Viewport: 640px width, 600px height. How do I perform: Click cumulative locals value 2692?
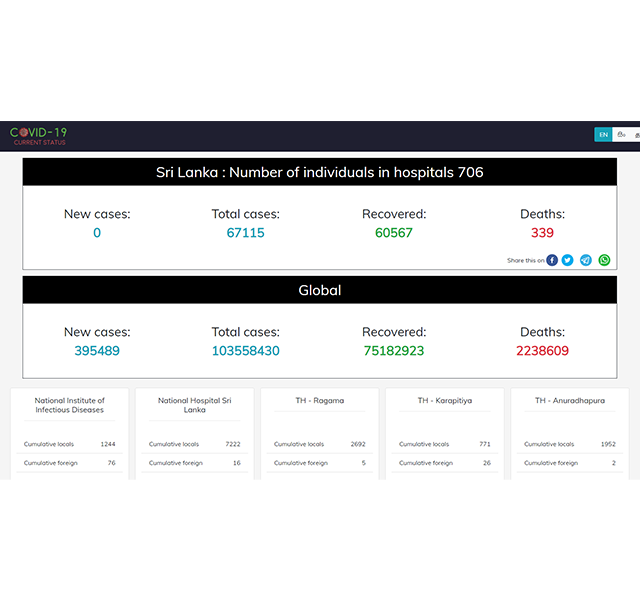pyautogui.click(x=358, y=444)
